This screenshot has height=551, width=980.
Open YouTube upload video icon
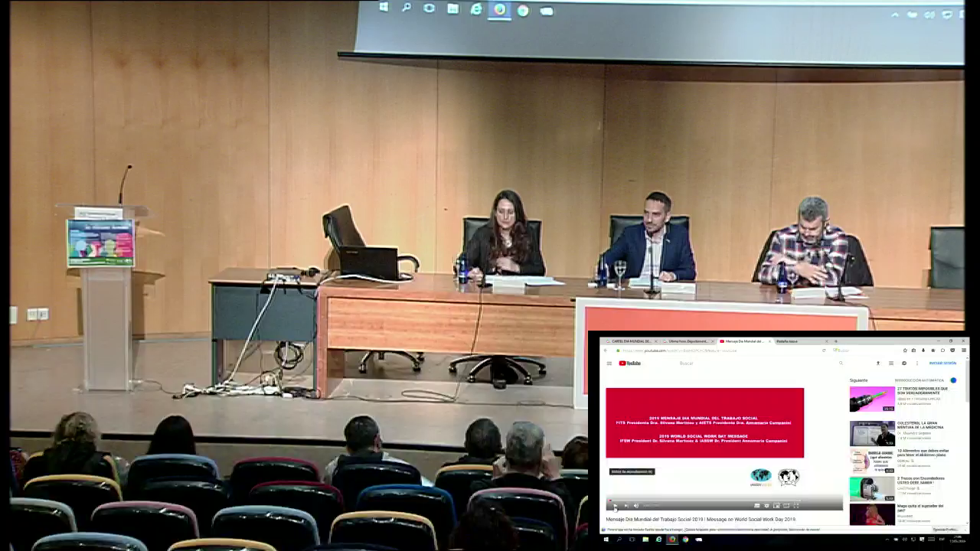(x=878, y=364)
